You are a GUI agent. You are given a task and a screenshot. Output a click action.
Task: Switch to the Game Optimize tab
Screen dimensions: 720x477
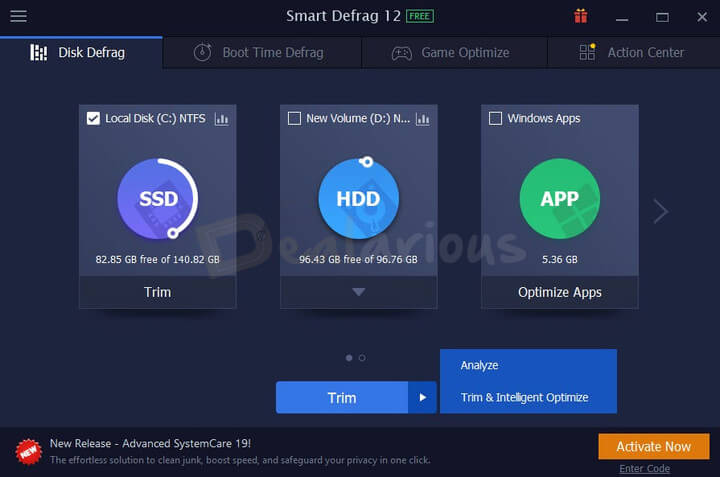455,53
